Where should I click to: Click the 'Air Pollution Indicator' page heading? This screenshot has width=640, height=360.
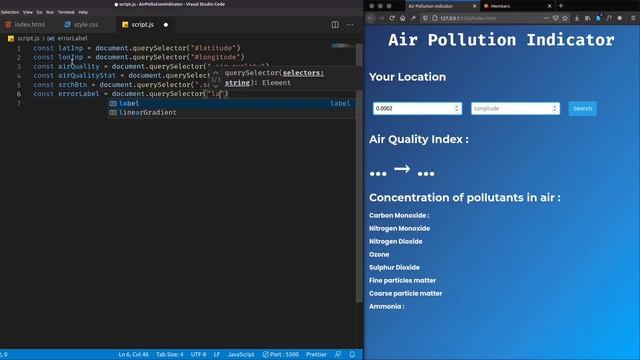(501, 40)
